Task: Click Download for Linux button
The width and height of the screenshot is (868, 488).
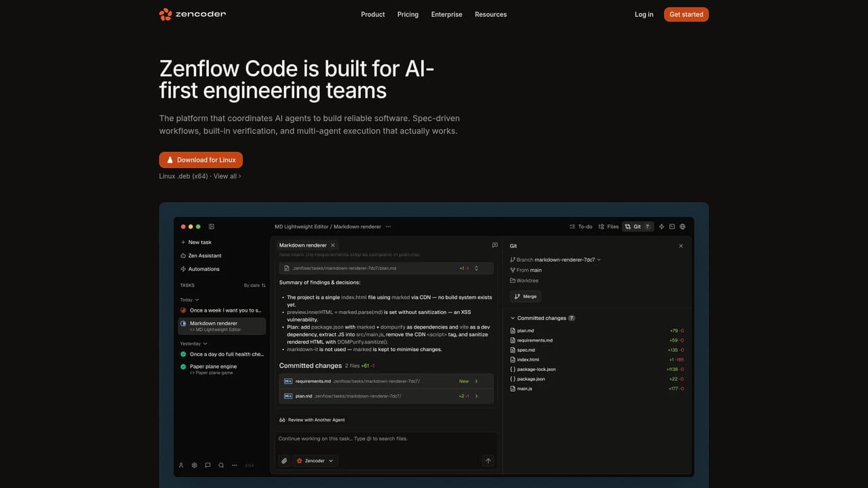Action: point(201,160)
